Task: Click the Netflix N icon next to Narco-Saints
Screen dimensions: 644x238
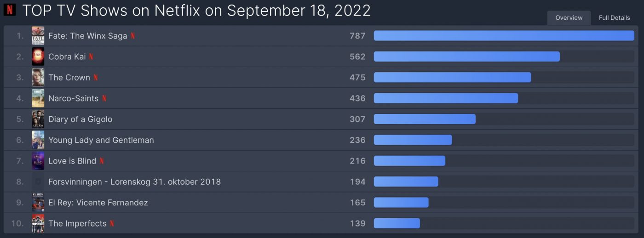Action: (104, 98)
